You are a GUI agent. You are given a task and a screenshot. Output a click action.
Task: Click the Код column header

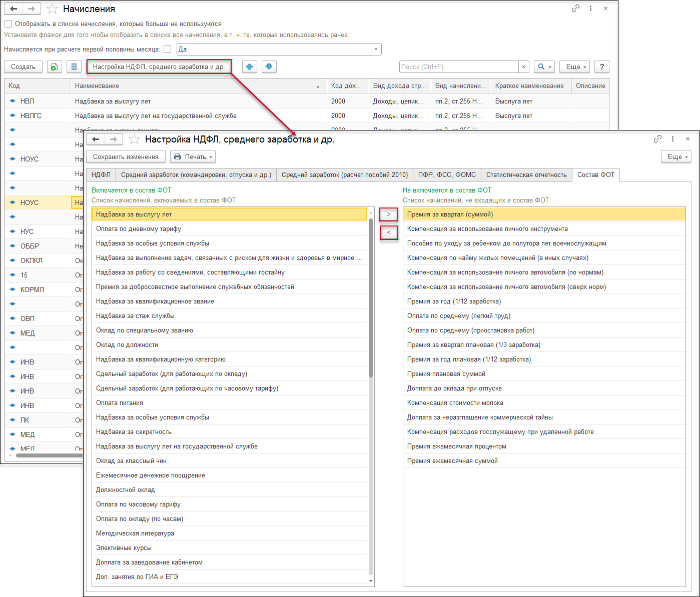coord(38,85)
